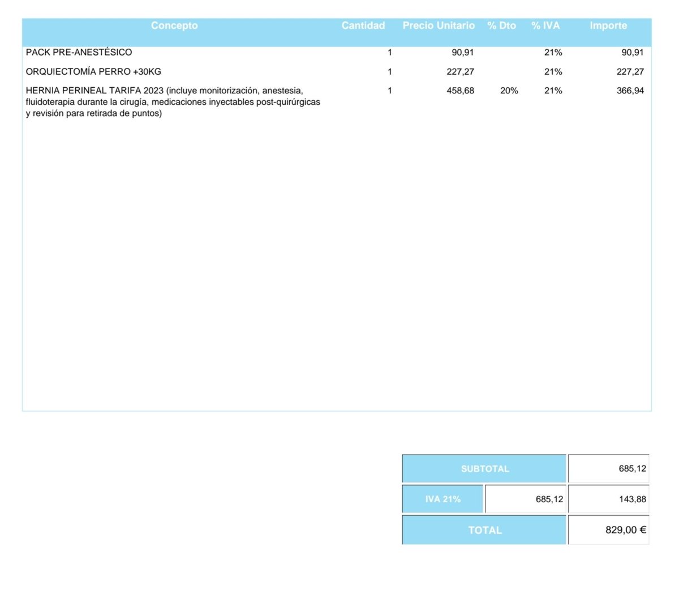Viewport: 679px width, 616px height.
Task: Click 21% IVA in ORQUIECTOMÍA row
Action: tap(553, 72)
